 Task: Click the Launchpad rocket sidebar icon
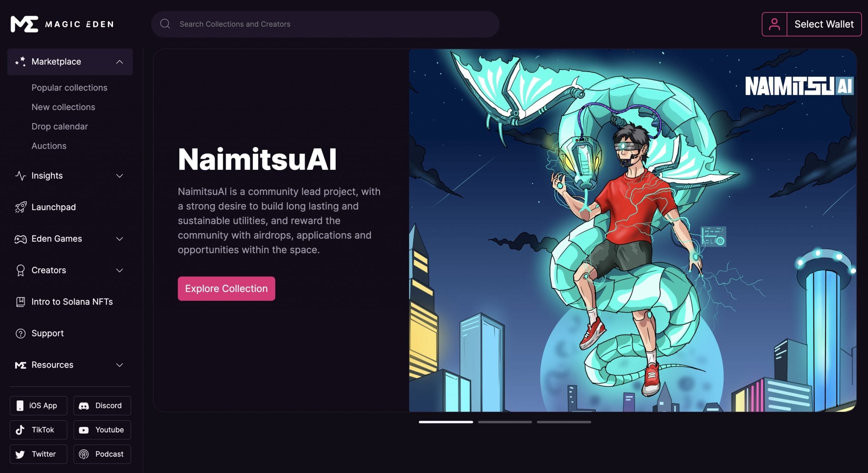pyautogui.click(x=20, y=207)
